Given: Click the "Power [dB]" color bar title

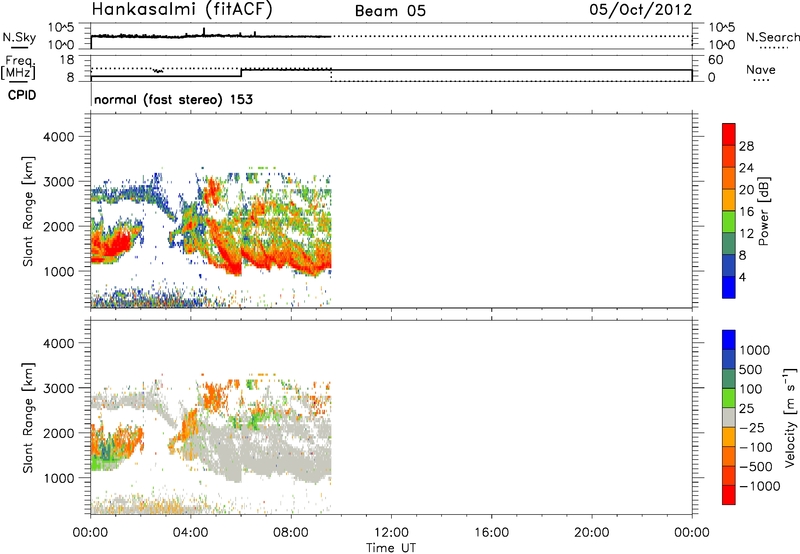Looking at the screenshot, I should click(763, 211).
